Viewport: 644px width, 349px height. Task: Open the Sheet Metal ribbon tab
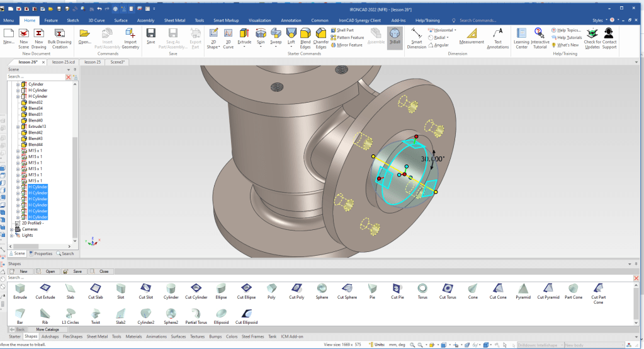click(174, 20)
